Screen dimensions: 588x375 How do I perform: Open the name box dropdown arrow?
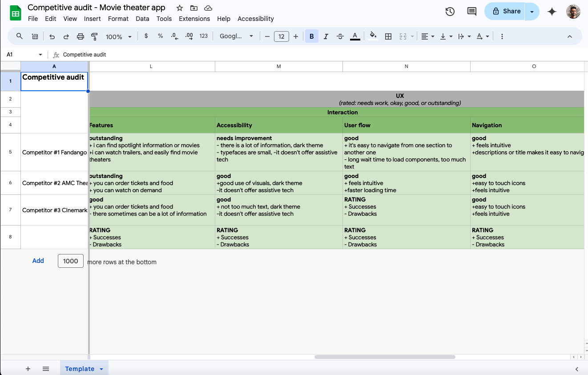[40, 55]
